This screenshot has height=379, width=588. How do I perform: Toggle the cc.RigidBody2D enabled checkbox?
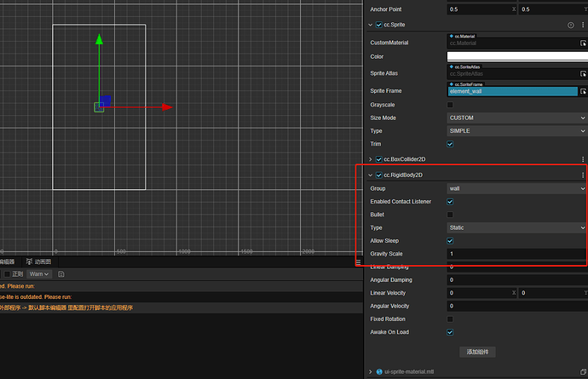pos(378,175)
